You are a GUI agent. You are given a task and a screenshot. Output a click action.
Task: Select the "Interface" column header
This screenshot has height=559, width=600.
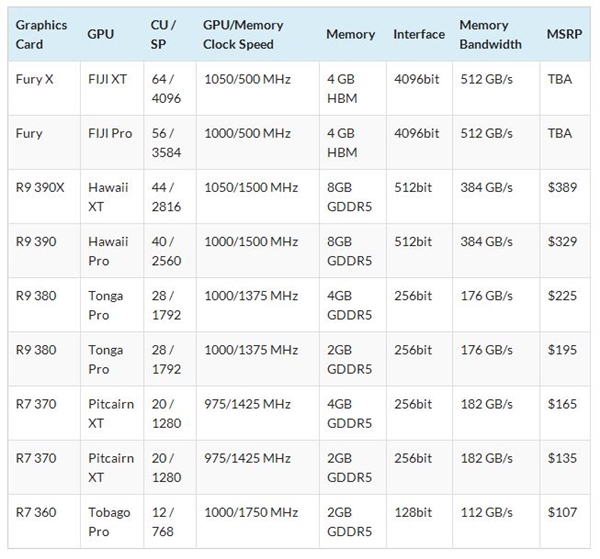point(419,34)
